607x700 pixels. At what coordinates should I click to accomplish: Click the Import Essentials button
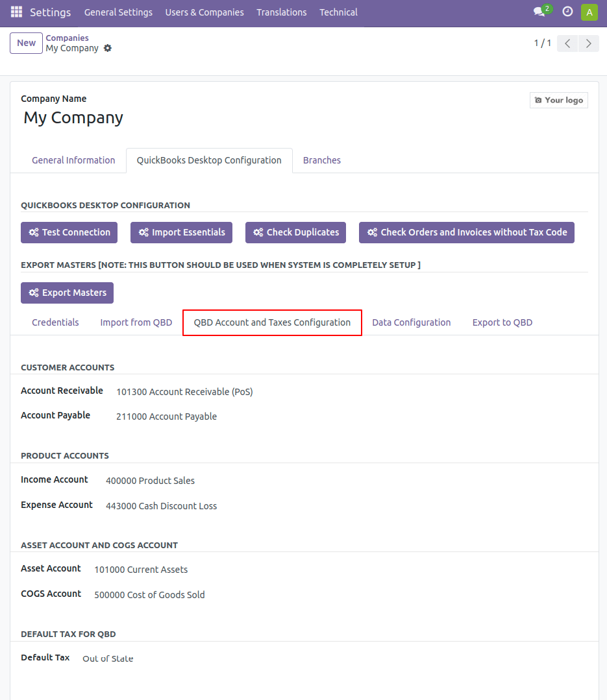point(181,233)
